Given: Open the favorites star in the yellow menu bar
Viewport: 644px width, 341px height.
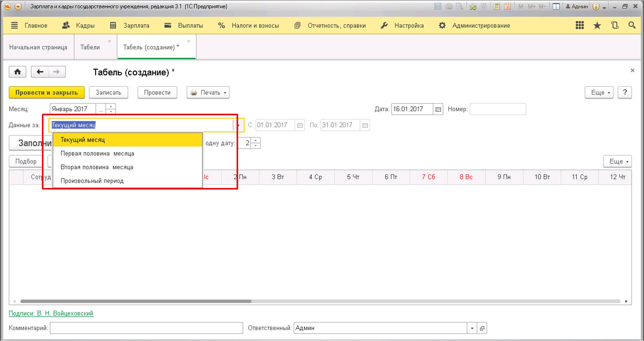Looking at the screenshot, I should tap(597, 26).
